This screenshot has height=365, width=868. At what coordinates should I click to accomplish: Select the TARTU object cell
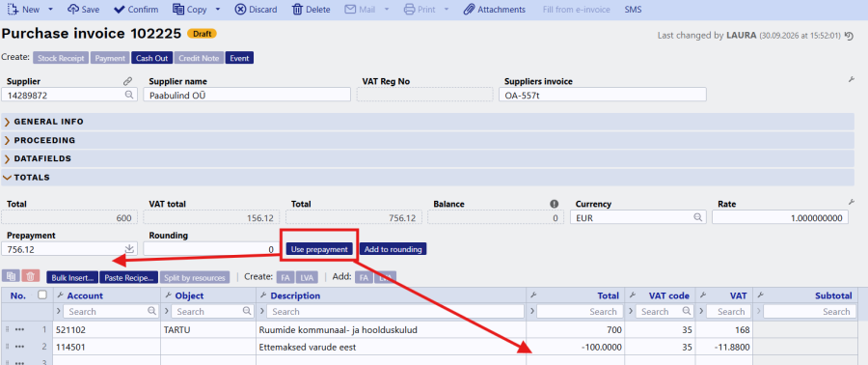(208, 330)
